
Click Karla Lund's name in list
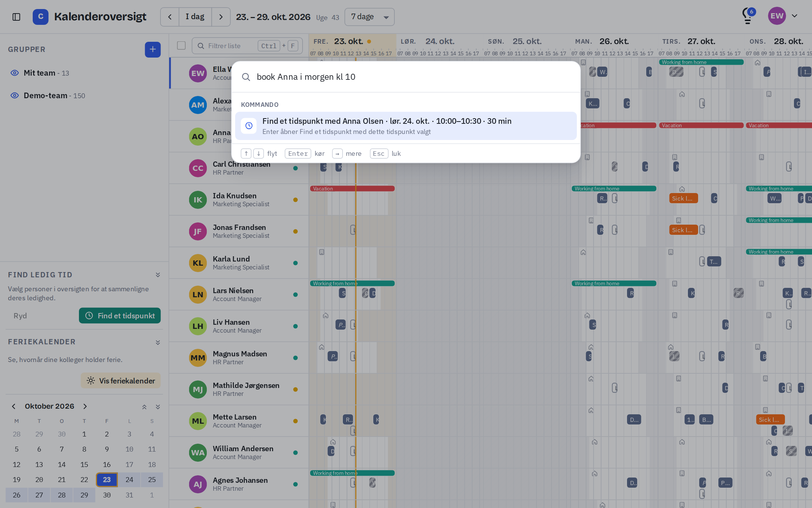[x=231, y=259]
